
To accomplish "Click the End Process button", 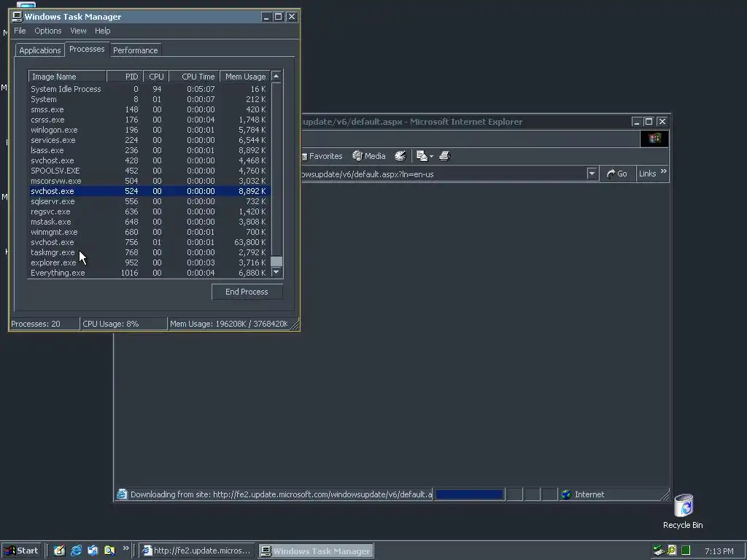I will (x=247, y=292).
